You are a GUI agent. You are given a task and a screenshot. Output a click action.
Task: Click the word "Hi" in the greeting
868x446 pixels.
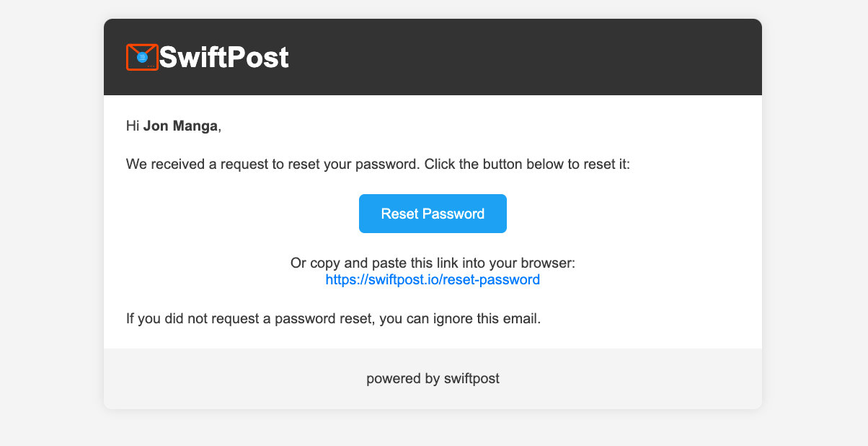(133, 127)
